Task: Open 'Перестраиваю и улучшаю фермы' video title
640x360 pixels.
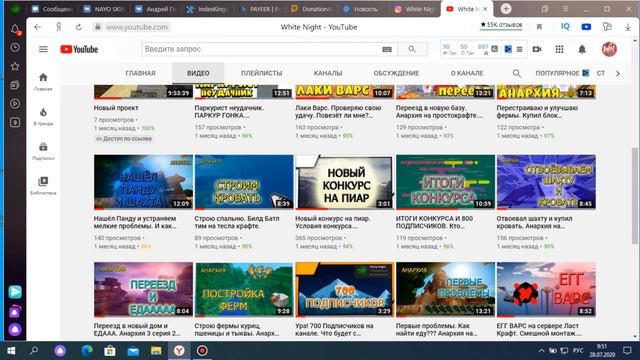Action: coord(538,111)
